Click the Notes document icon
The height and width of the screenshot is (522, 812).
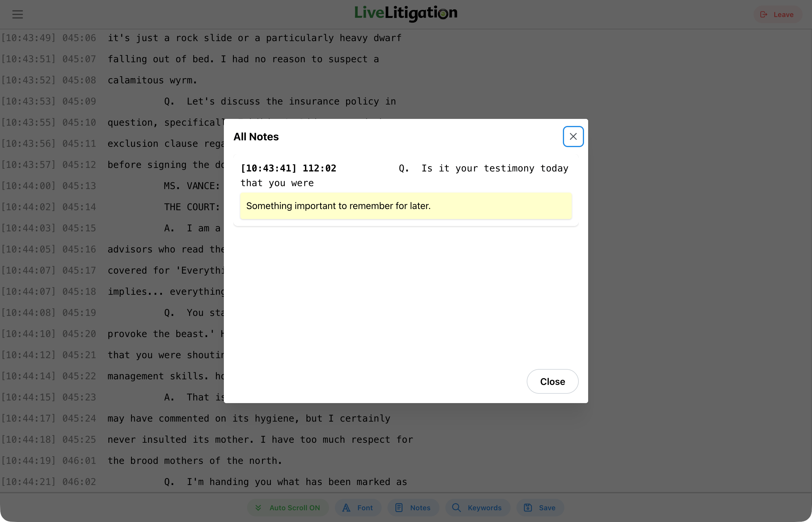tap(399, 507)
